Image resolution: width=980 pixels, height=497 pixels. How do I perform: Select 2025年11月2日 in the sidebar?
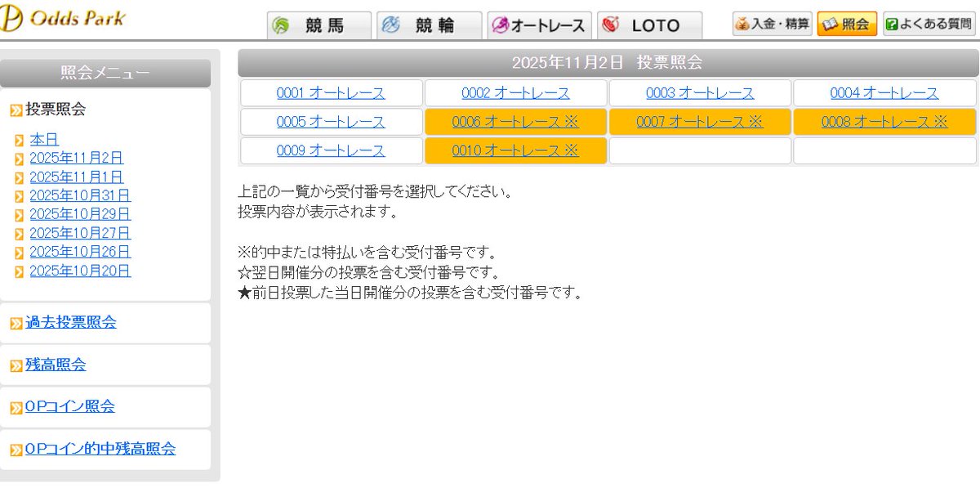click(77, 158)
